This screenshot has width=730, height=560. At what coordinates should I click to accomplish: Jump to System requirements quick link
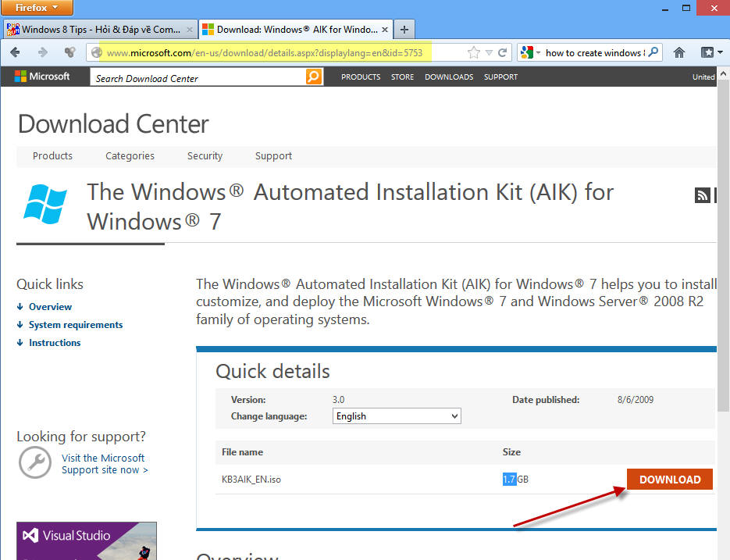click(76, 325)
